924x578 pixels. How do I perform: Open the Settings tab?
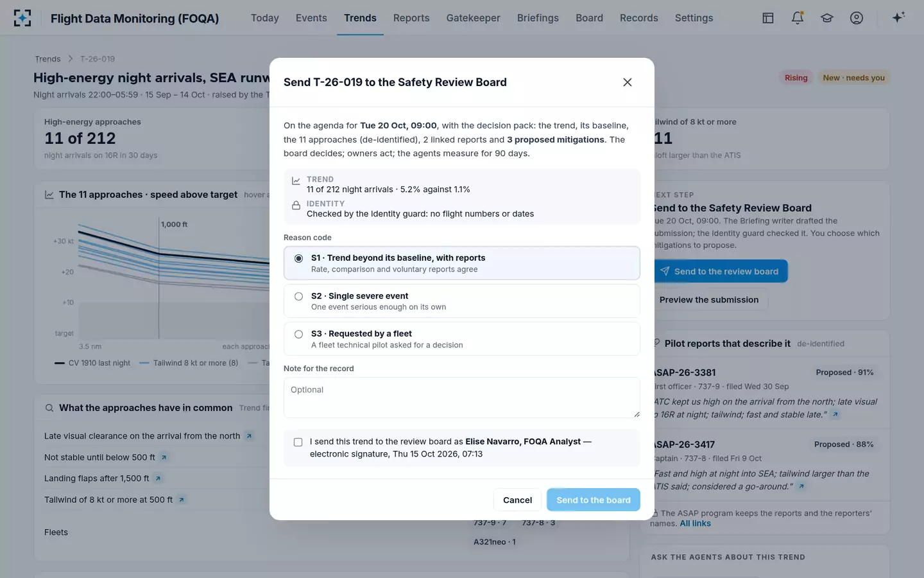[694, 18]
